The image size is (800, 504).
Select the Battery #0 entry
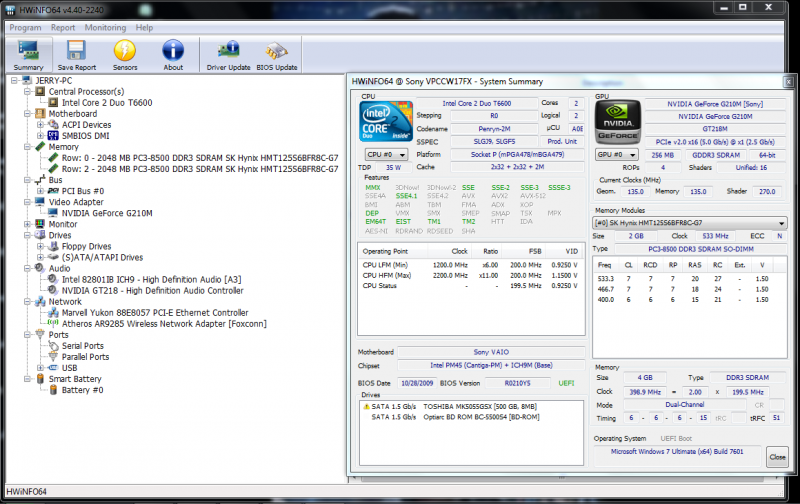pos(82,390)
